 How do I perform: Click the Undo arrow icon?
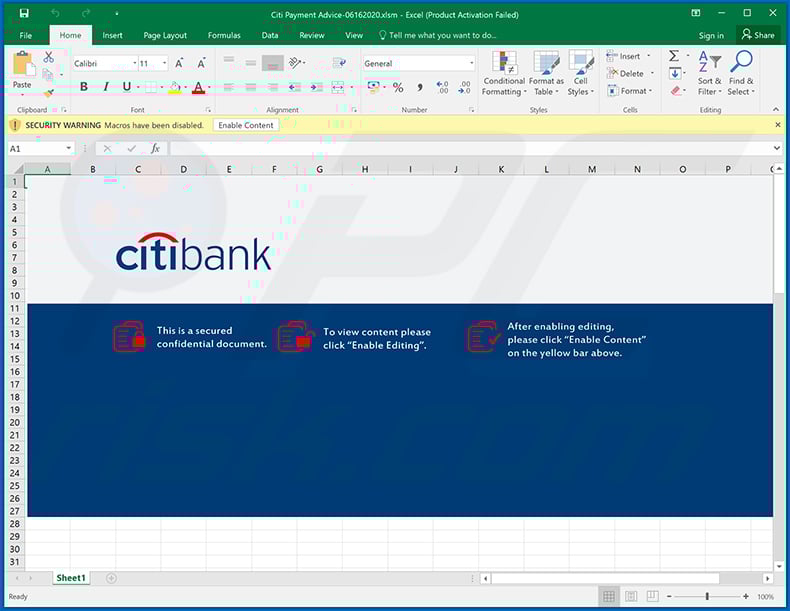pyautogui.click(x=55, y=14)
